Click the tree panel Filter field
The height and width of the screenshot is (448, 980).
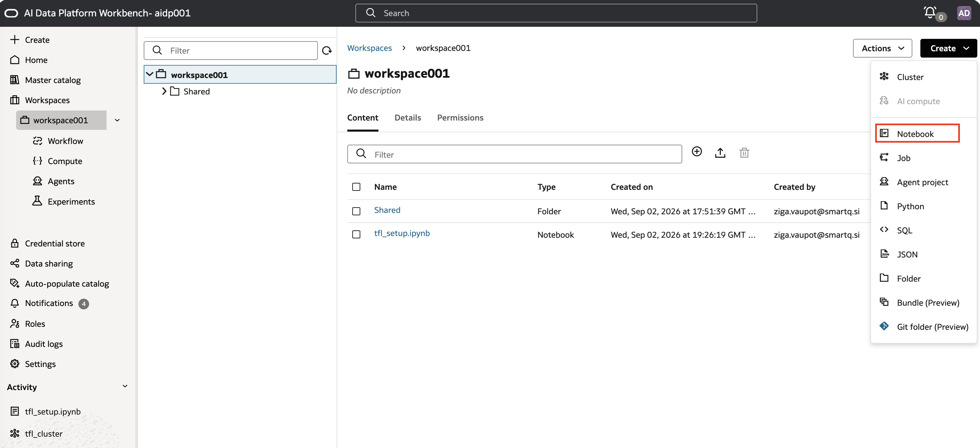coord(230,51)
